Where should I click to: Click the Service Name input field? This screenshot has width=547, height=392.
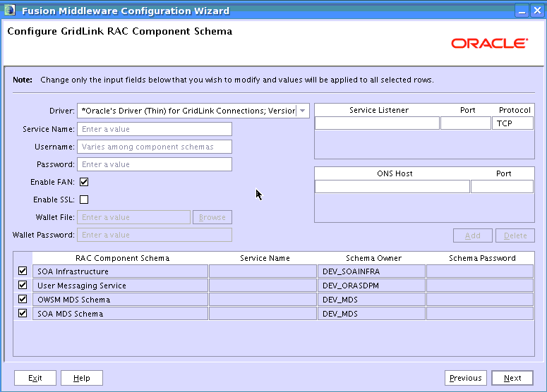(x=155, y=129)
